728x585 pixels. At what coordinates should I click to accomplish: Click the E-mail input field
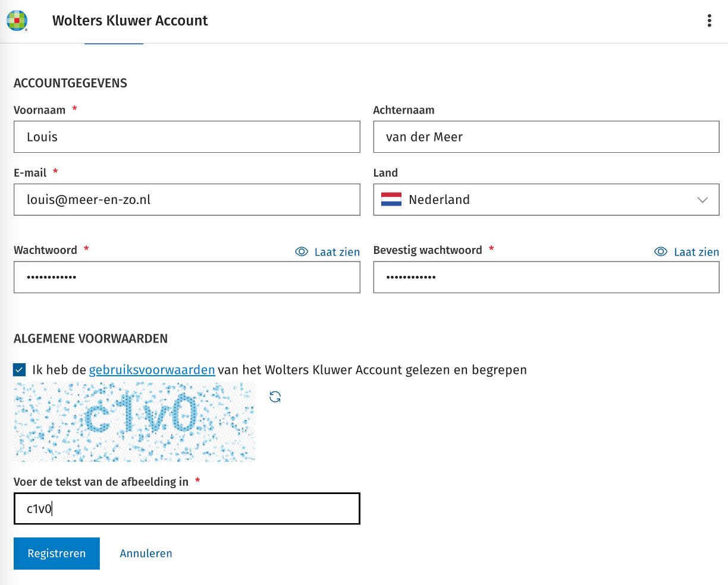coord(187,199)
